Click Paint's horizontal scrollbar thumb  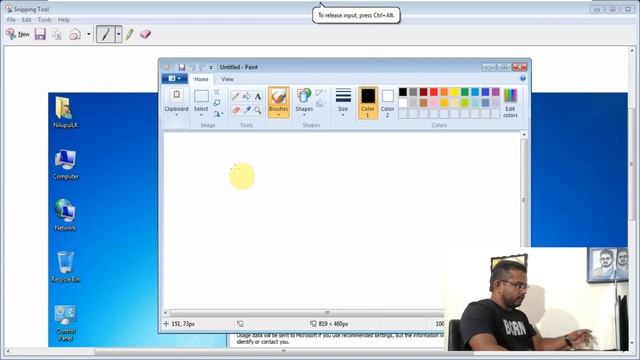327,313
